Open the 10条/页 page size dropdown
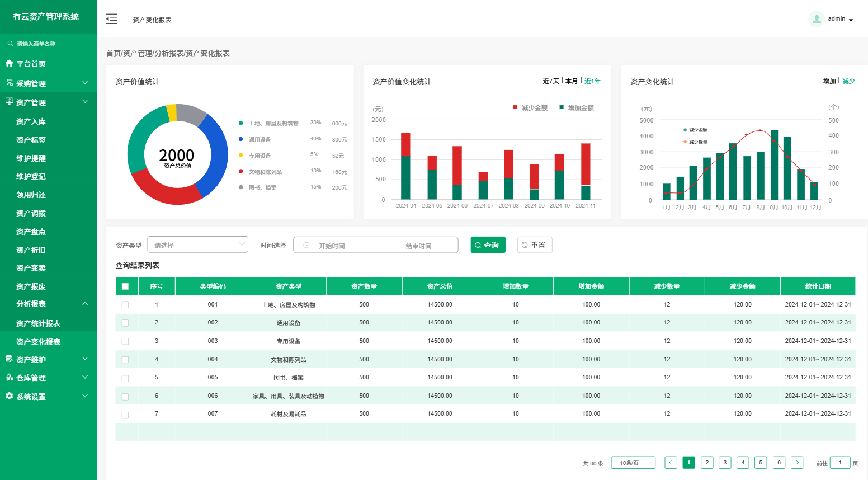 (633, 463)
